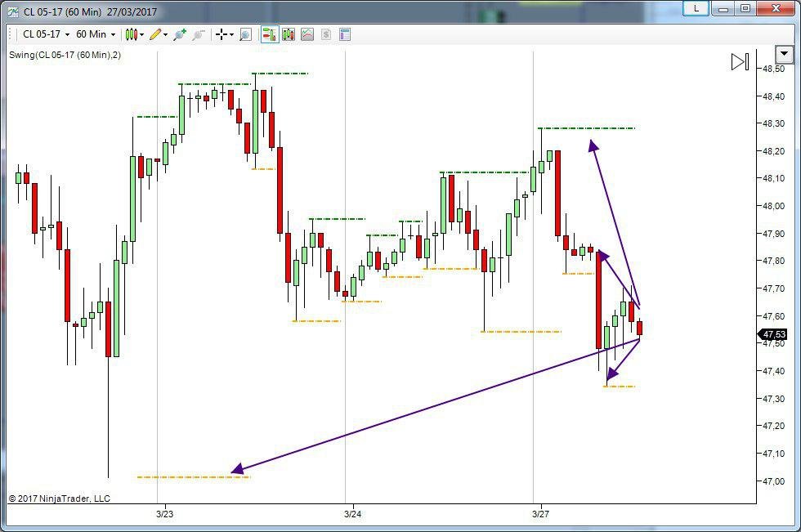
Task: Click the candlestick chart style icon
Action: coord(132,34)
